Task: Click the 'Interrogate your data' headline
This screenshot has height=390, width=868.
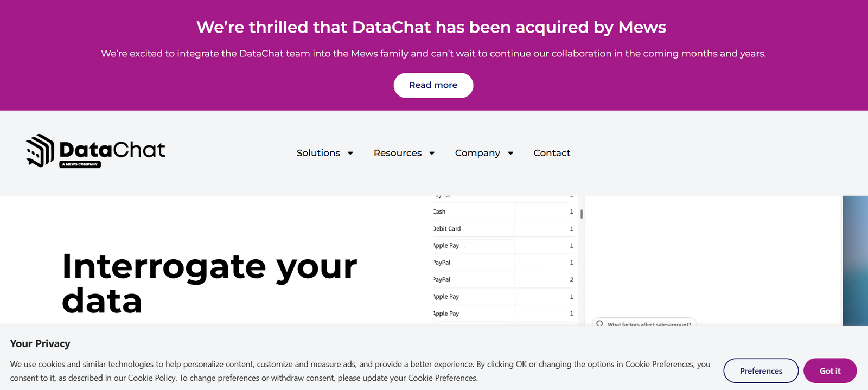Action: coord(209,283)
